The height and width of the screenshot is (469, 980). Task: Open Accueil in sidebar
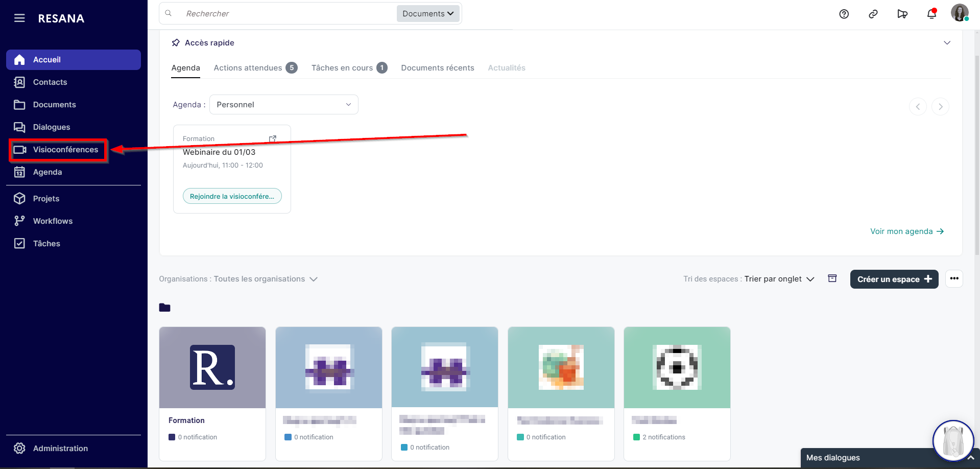pos(74,60)
